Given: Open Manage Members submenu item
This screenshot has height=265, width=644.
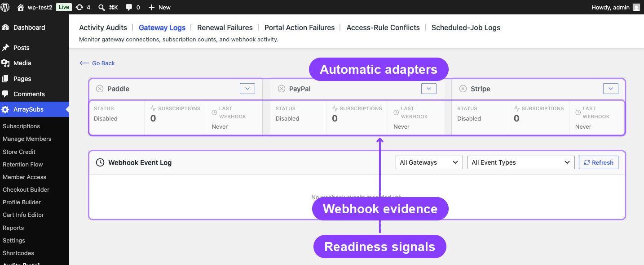Looking at the screenshot, I should 27,139.
